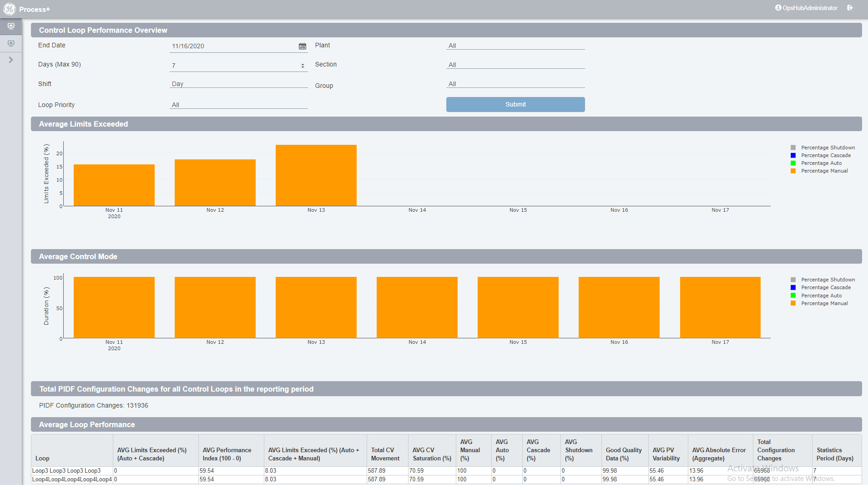
Task: Click the GE logo in the top bar
Action: (x=10, y=9)
